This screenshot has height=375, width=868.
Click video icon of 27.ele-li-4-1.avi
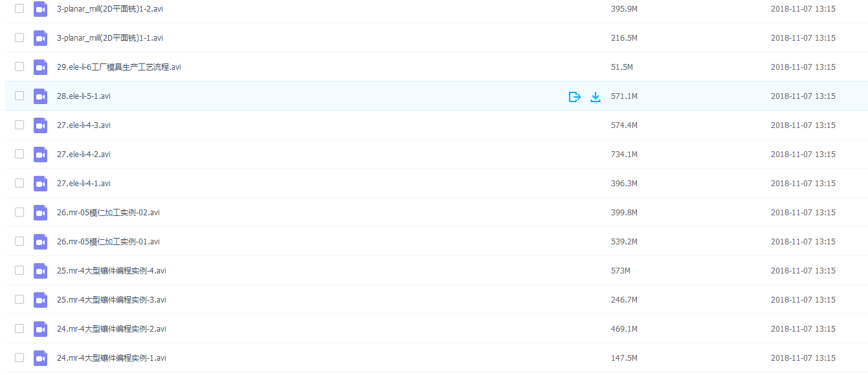tap(41, 184)
